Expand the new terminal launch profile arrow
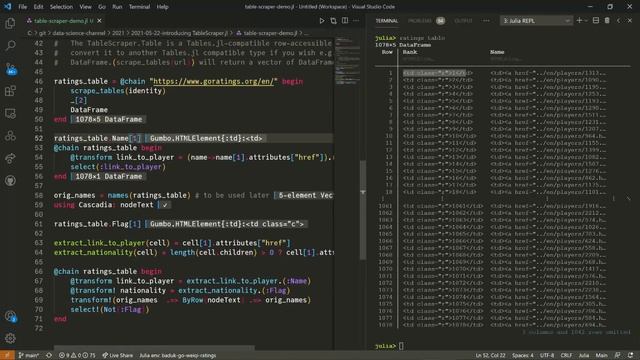Viewport: 640px width, 360px height. (586, 20)
